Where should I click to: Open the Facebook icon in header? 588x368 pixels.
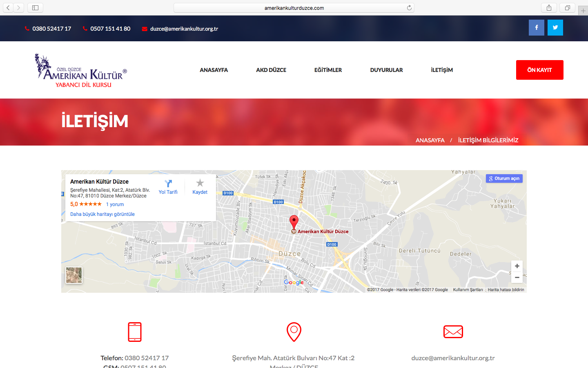click(537, 27)
